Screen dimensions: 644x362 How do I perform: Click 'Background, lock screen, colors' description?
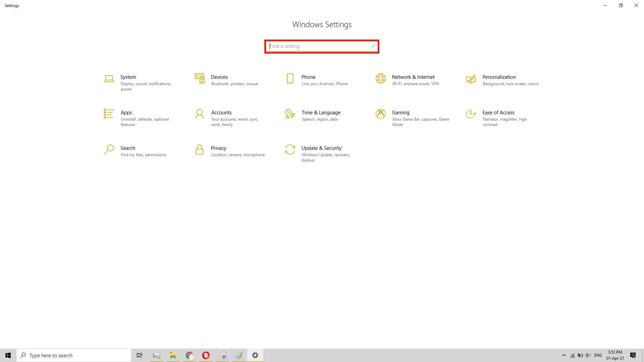click(511, 84)
